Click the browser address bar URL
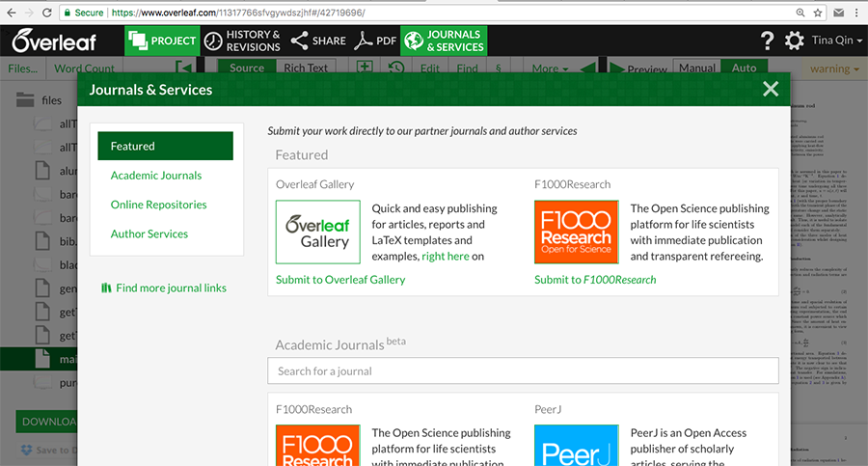 coord(238,13)
